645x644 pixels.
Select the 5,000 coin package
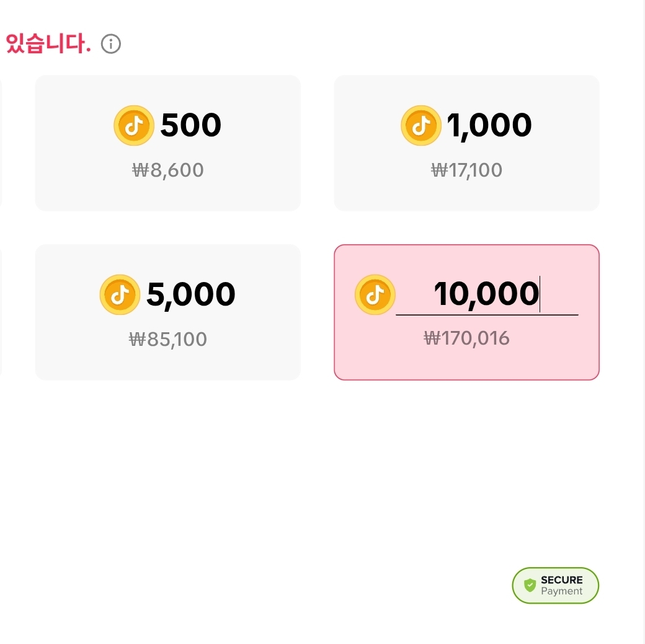(167, 312)
